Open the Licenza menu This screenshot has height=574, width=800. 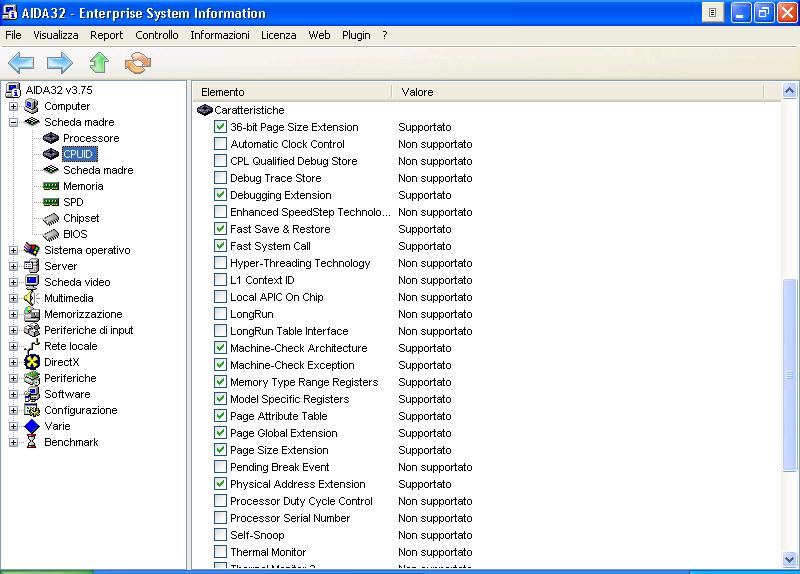tap(279, 35)
